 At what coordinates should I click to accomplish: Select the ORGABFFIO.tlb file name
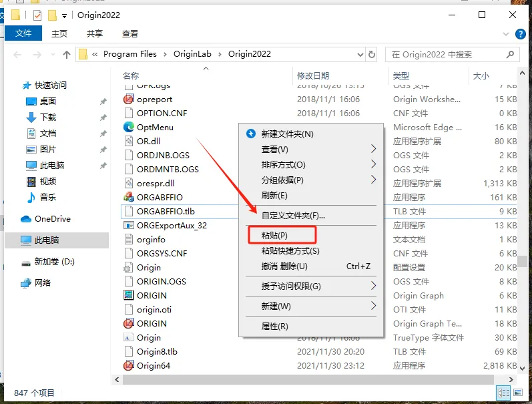166,212
